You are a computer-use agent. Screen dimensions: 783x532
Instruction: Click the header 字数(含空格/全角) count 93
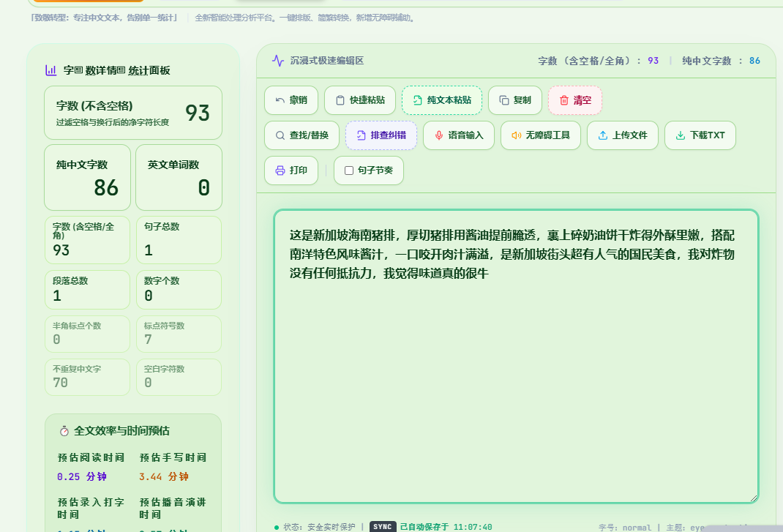tap(653, 61)
